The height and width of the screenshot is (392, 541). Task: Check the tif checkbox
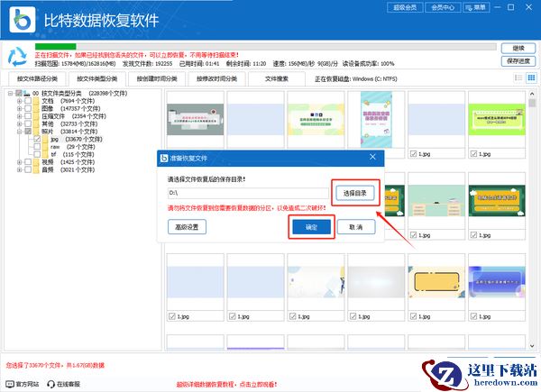37,154
